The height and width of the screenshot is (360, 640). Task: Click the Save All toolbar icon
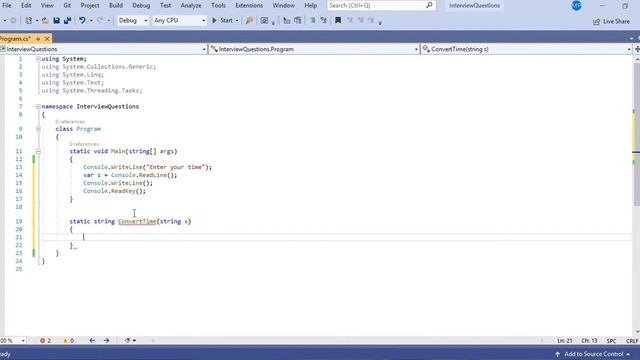[67, 20]
